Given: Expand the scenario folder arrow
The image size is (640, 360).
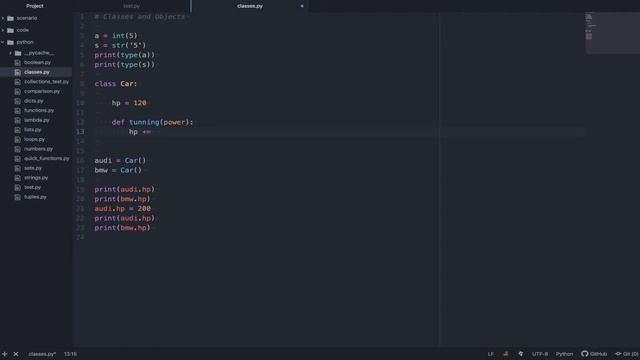Looking at the screenshot, I should pos(3,18).
